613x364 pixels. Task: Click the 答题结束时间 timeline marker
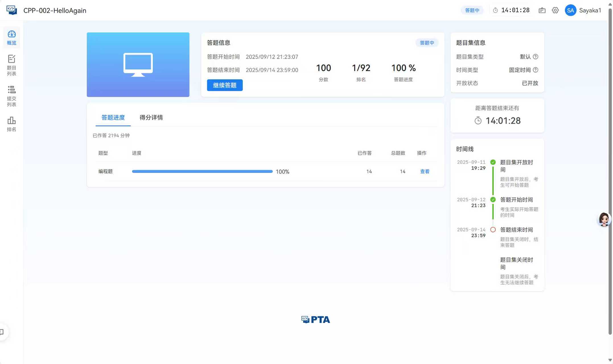point(493,229)
